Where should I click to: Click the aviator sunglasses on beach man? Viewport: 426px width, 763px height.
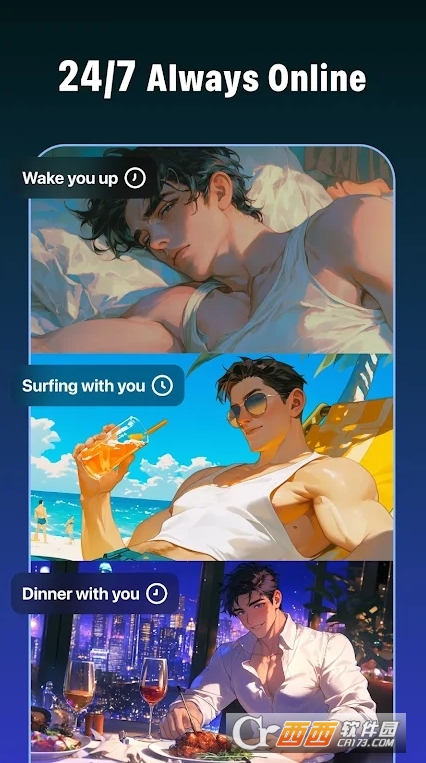pyautogui.click(x=253, y=408)
